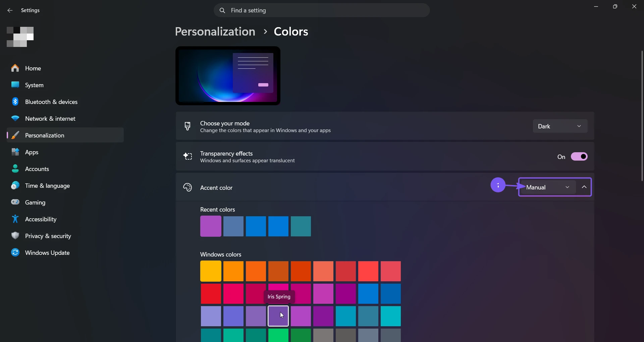The width and height of the screenshot is (644, 342).
Task: Minimize the Settings window
Action: click(596, 6)
